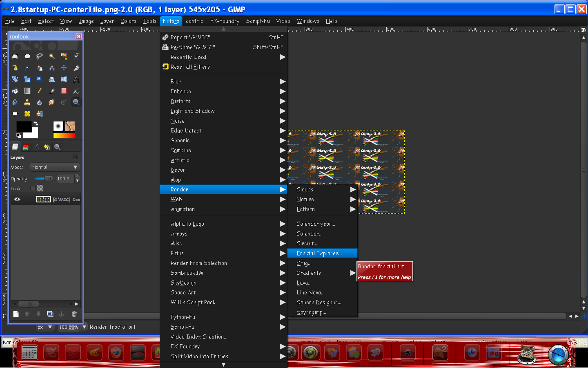Viewport: 588px width, 368px height.
Task: Open the Layers panel configuration menu arrow
Action: point(76,157)
